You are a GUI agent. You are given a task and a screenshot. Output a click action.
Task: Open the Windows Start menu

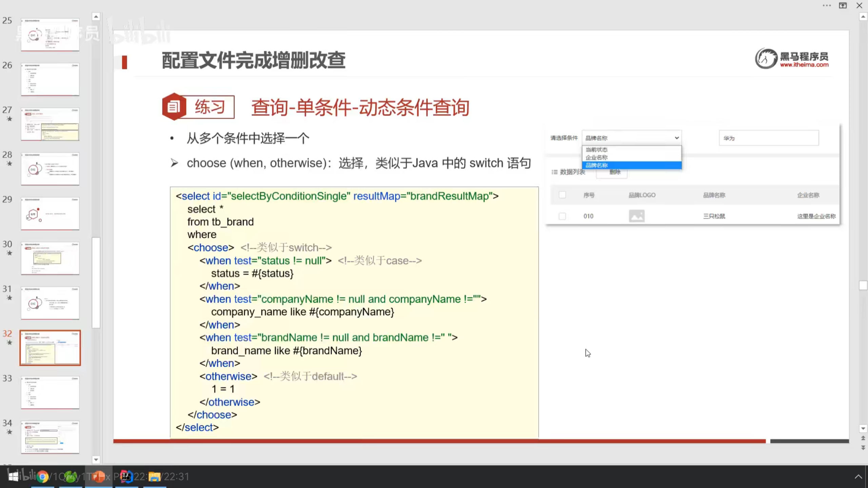[14, 476]
